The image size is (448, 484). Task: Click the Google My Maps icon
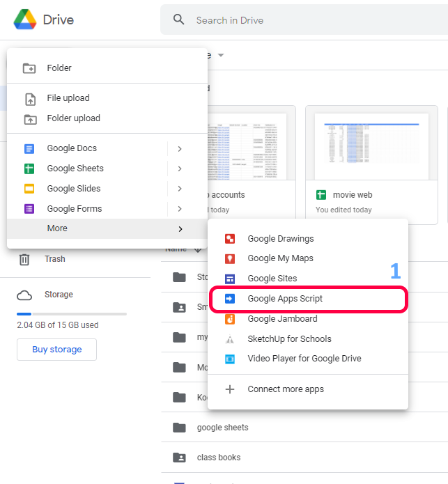(x=230, y=258)
